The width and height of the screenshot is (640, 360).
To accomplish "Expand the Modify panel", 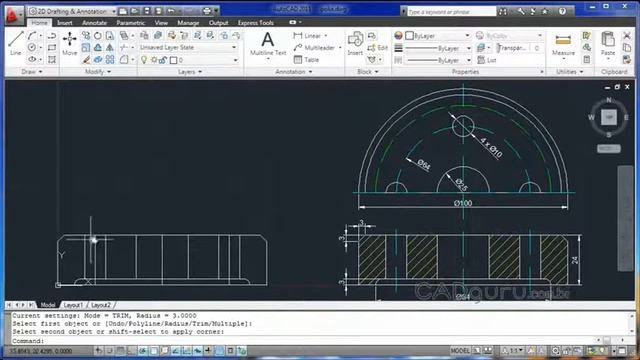I will [98, 72].
